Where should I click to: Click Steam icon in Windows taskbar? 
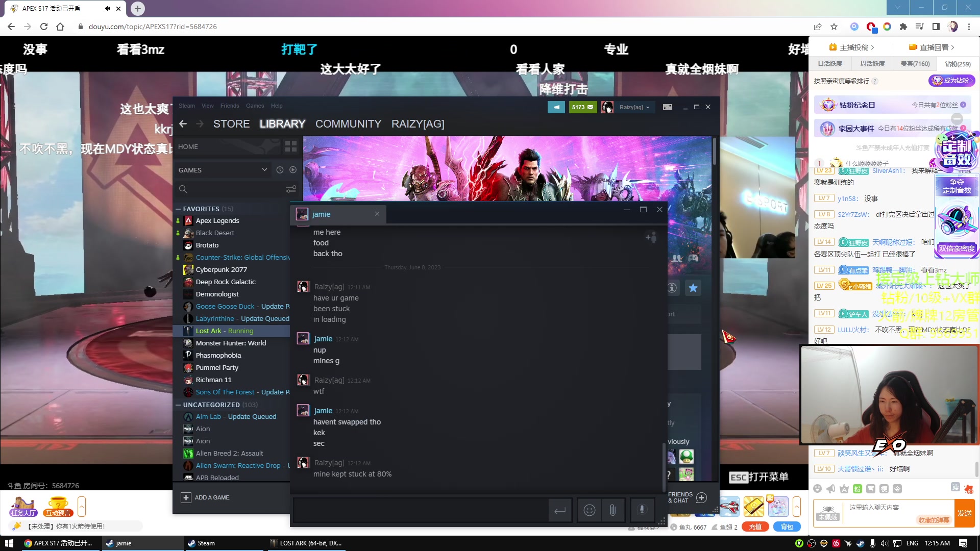pos(201,543)
